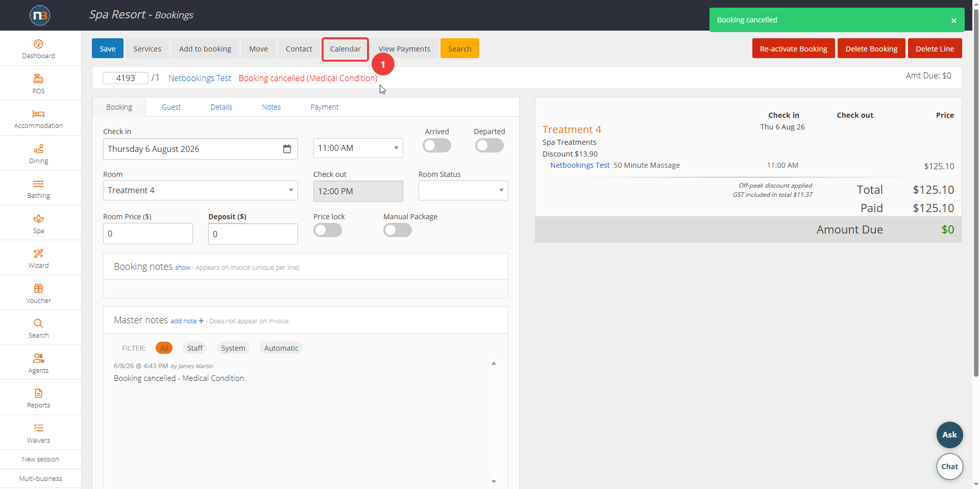Switch to the Payment tab
Image resolution: width=980 pixels, height=489 pixels.
click(x=325, y=107)
